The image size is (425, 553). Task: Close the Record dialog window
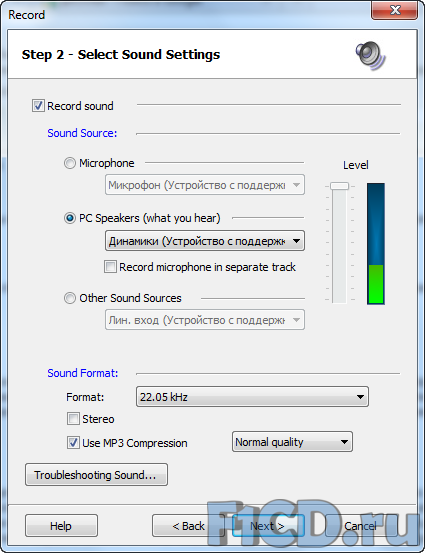point(395,10)
